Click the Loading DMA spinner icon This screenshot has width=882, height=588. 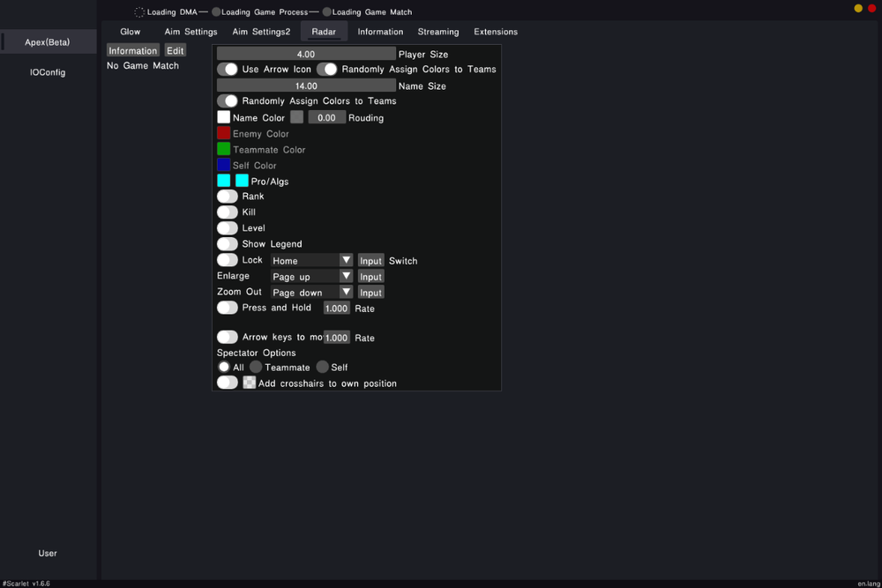[x=139, y=12]
